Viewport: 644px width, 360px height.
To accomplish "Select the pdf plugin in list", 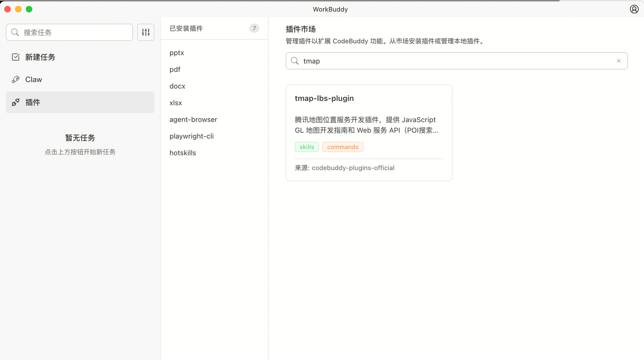I will [175, 70].
